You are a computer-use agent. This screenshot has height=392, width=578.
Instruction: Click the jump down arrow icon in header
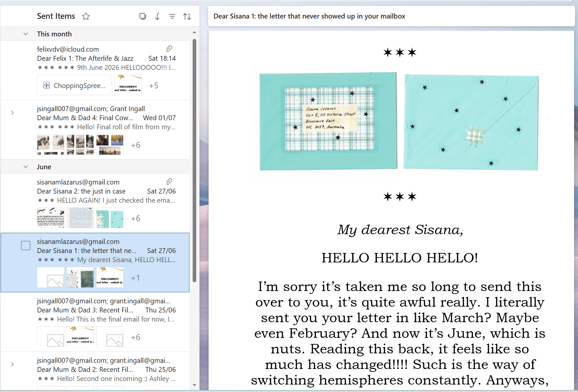point(157,16)
